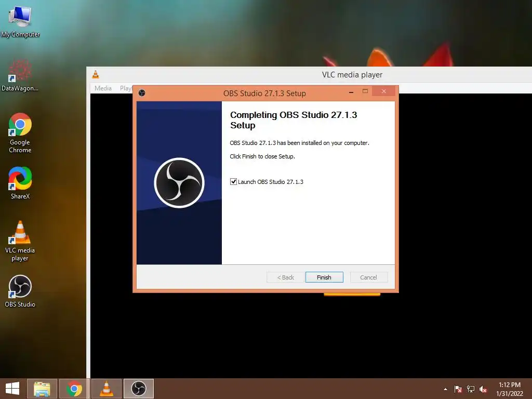Select the OBS Studio desktop shortcut
The height and width of the screenshot is (399, 532).
coord(20,291)
